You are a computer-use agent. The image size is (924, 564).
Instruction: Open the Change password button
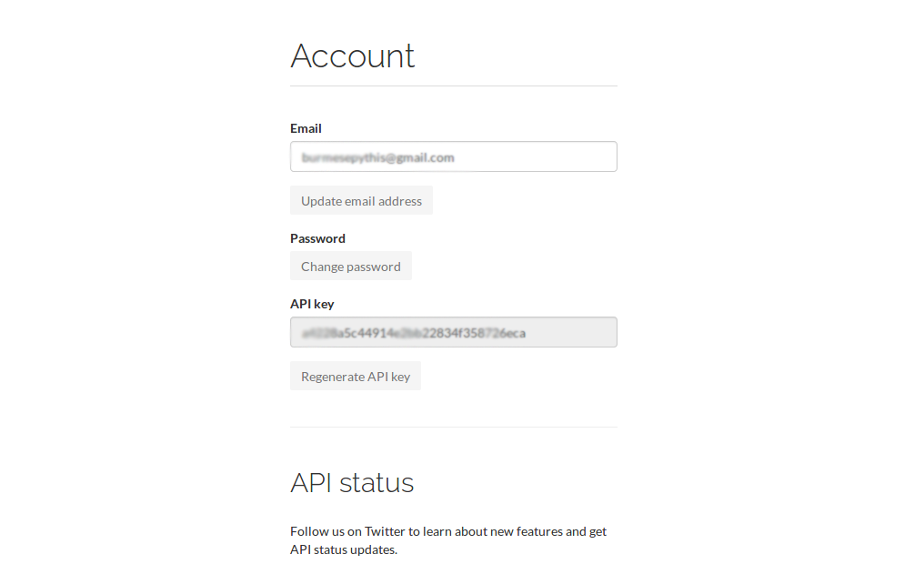tap(351, 267)
